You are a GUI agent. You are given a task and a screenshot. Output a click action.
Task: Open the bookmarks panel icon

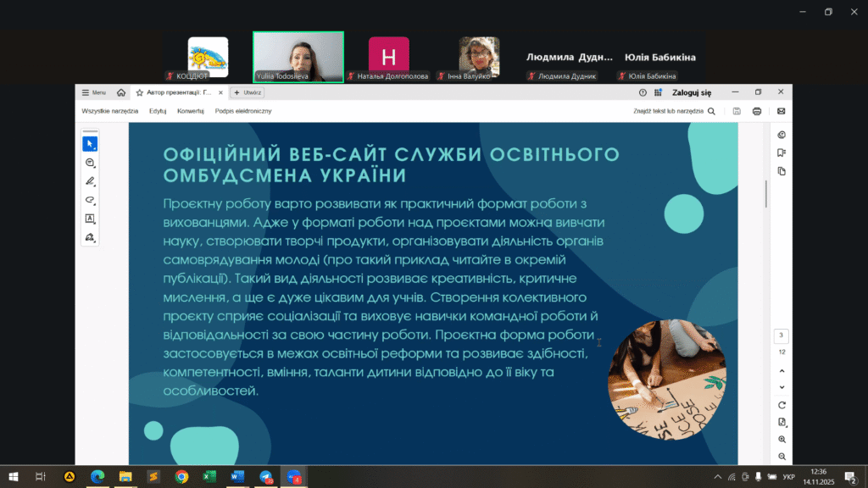point(781,152)
